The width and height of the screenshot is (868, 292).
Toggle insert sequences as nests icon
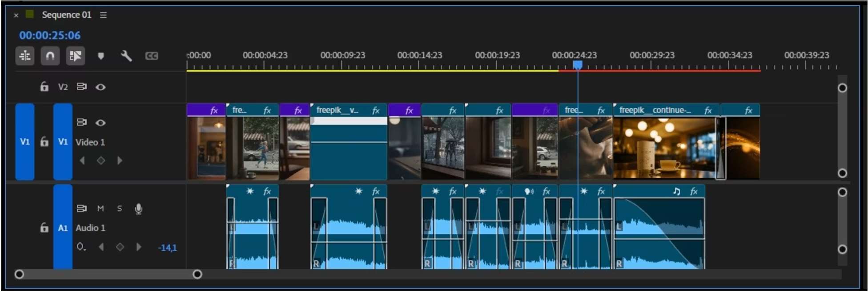pyautogui.click(x=25, y=56)
